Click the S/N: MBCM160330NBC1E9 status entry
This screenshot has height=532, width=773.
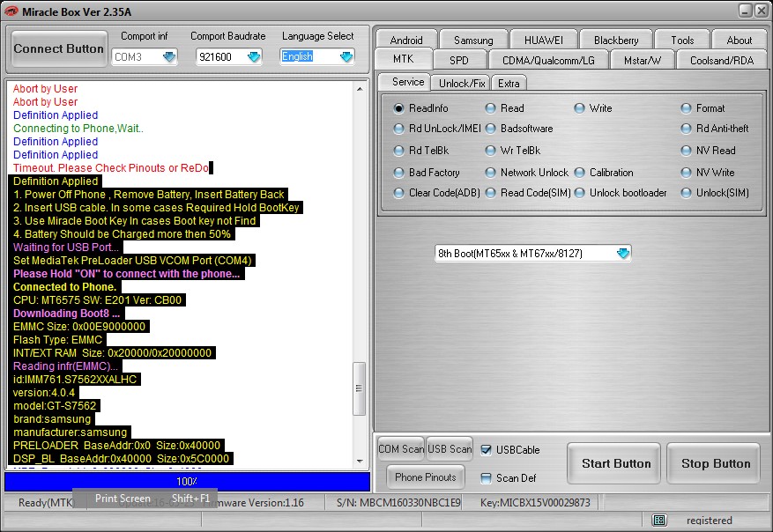(x=398, y=502)
